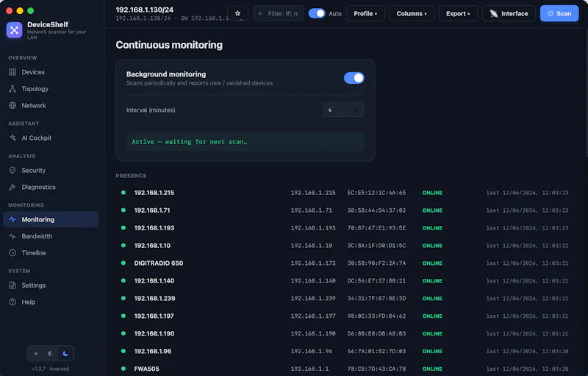Start a network Scan
Image resolution: width=588 pixels, height=376 pixels.
tap(559, 13)
